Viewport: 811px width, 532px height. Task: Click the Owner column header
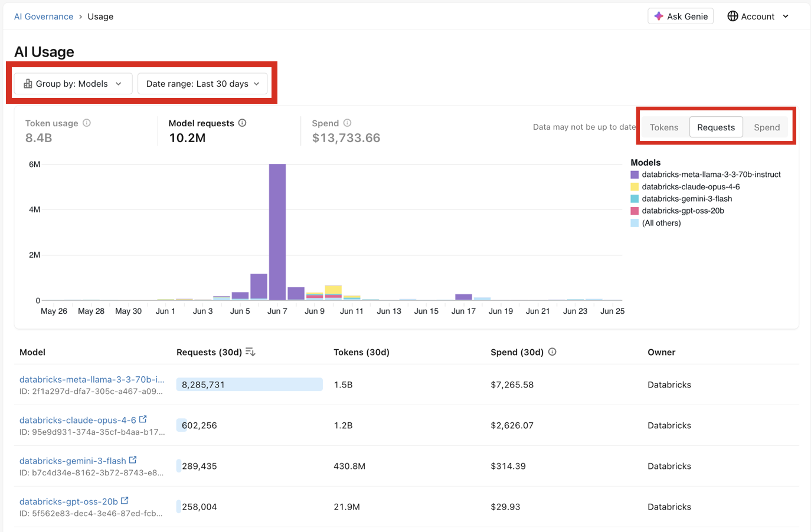(662, 352)
